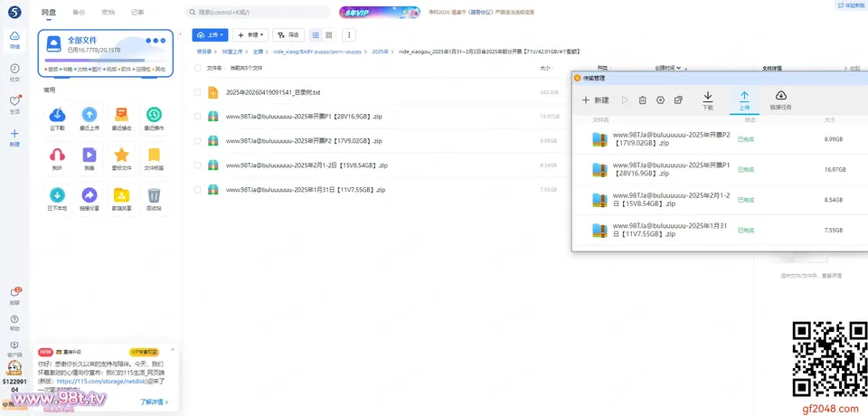The width and height of the screenshot is (868, 416).
Task: Open the nide_xiaog/BABY puppy breadcrumb
Action: [316, 52]
